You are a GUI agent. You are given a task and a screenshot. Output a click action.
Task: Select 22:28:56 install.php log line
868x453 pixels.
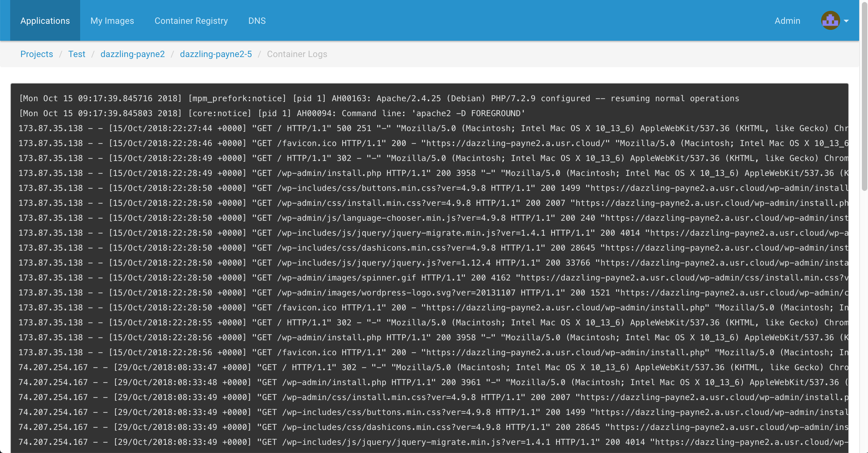[433, 338]
